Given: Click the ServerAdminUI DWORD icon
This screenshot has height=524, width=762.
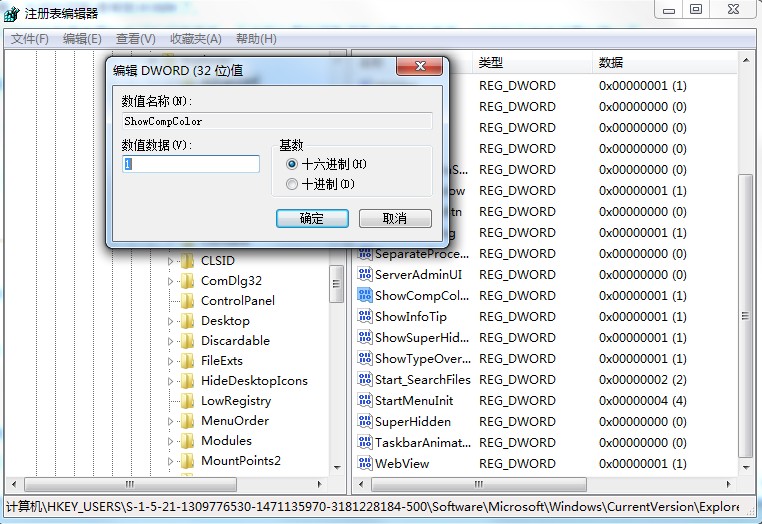Looking at the screenshot, I should [364, 275].
